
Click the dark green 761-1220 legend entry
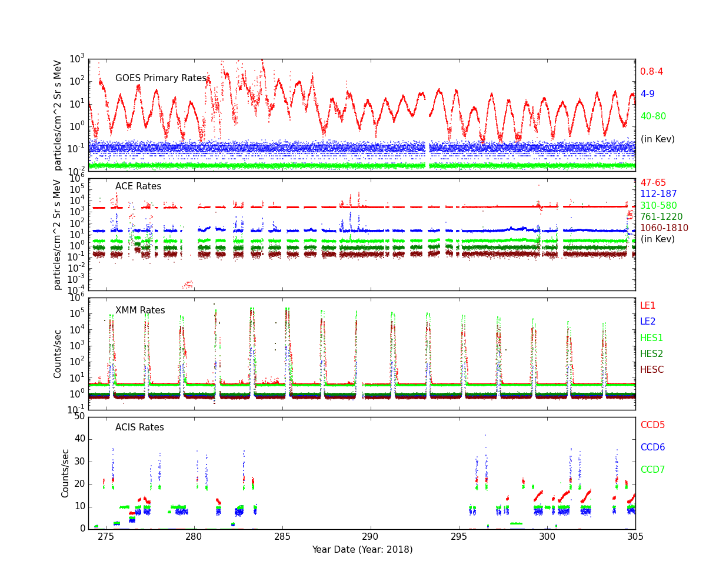click(x=661, y=217)
